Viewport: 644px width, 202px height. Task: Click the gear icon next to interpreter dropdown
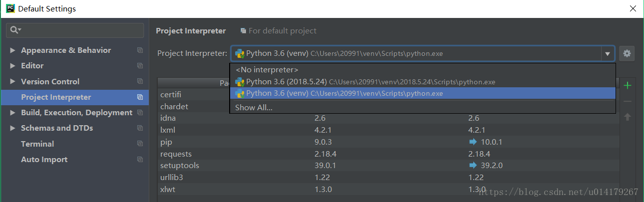[x=627, y=53]
